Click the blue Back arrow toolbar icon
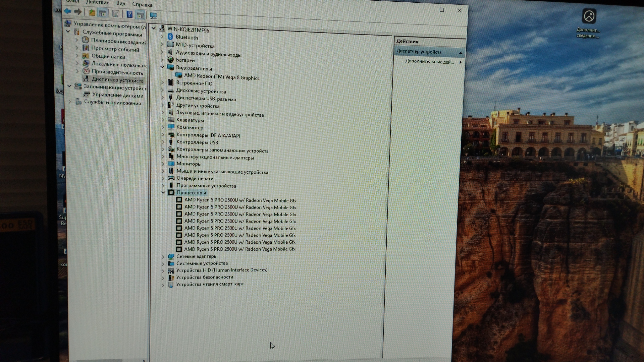644x362 pixels. pyautogui.click(x=67, y=11)
